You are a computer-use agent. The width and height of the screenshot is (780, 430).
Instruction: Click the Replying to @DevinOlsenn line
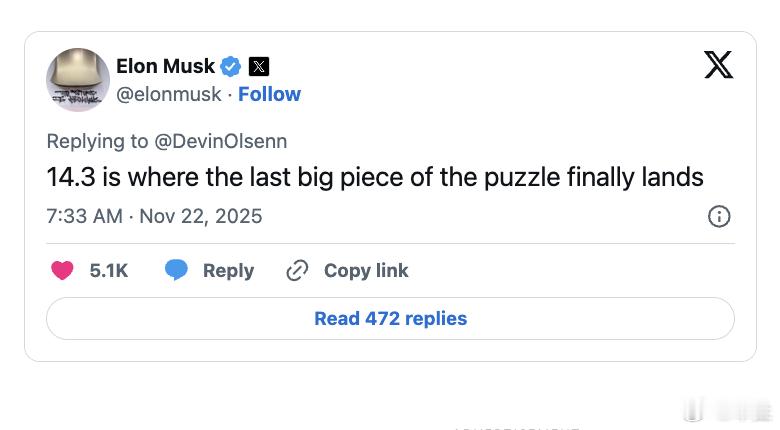(x=166, y=141)
